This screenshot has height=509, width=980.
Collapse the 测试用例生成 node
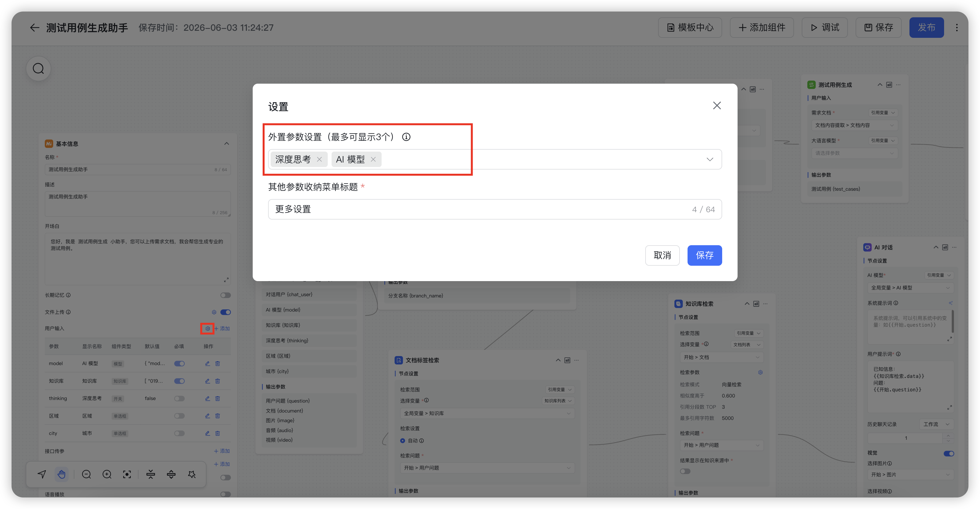(880, 85)
